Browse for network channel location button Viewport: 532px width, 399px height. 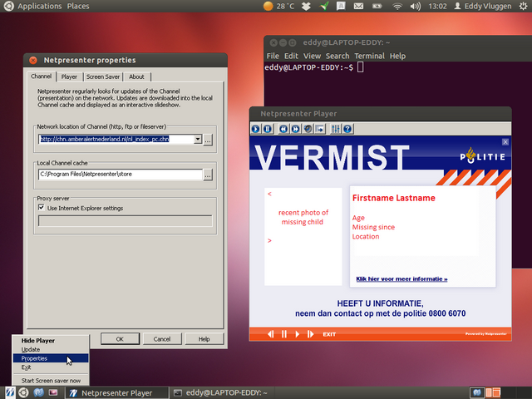208,140
